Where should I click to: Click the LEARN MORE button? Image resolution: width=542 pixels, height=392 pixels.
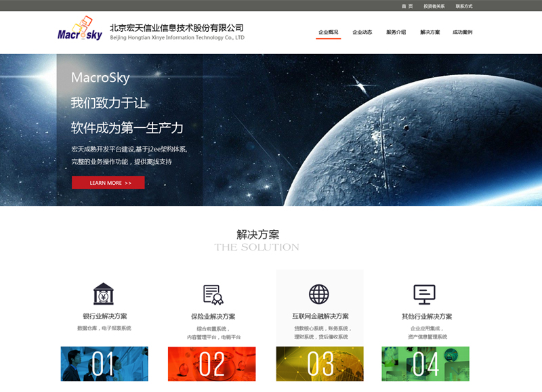(108, 182)
